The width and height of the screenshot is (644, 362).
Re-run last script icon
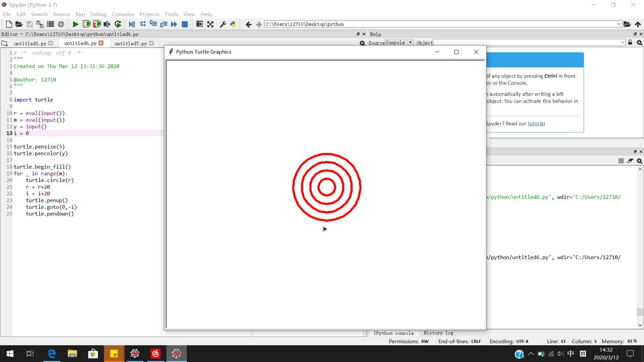coord(118,24)
